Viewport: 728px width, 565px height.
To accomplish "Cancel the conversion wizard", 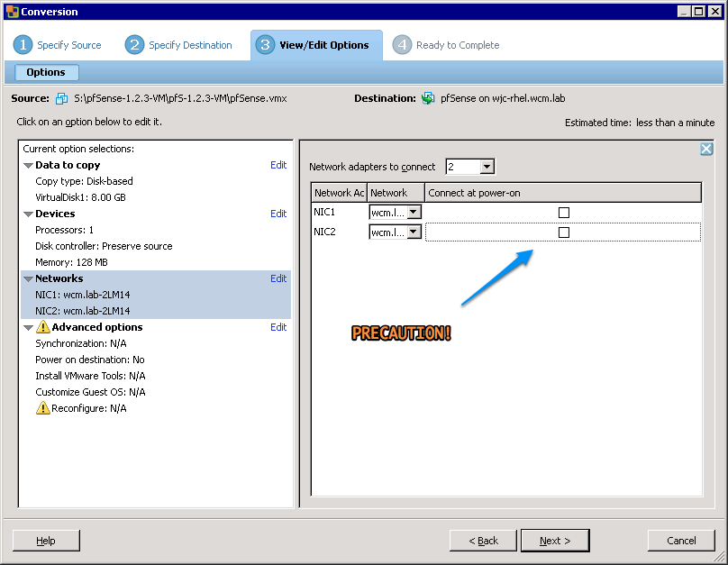I will pyautogui.click(x=681, y=541).
